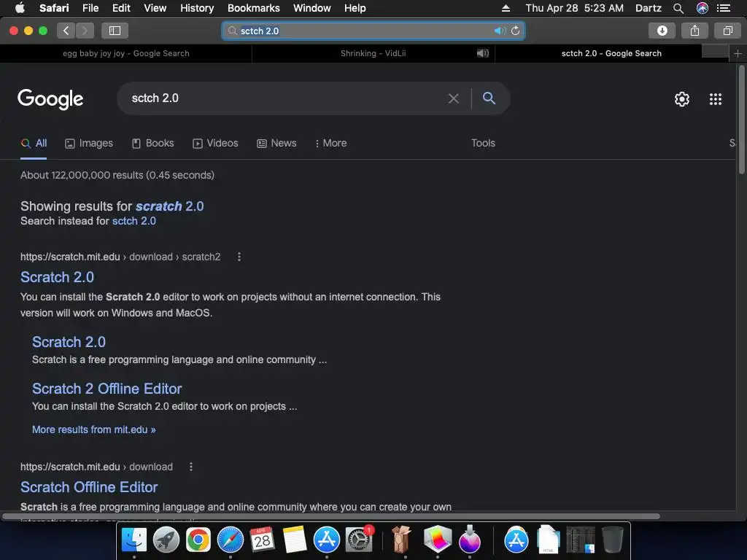Open the HTML document in the Dock
747x560 pixels.
549,540
